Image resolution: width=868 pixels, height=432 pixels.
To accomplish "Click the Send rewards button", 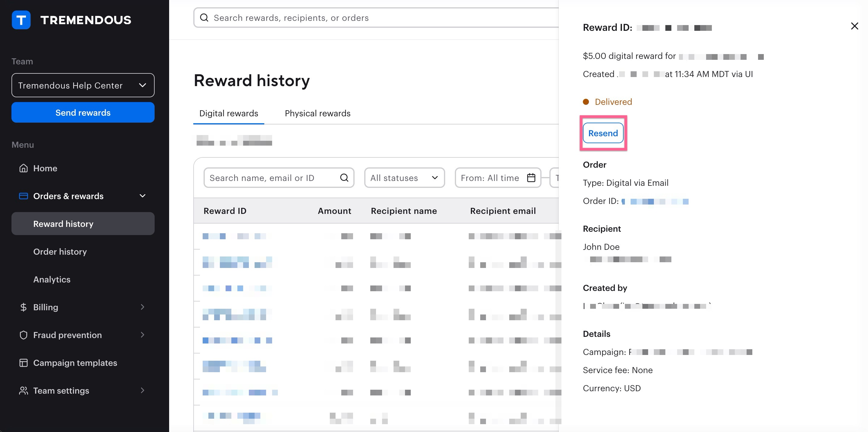I will 83,113.
